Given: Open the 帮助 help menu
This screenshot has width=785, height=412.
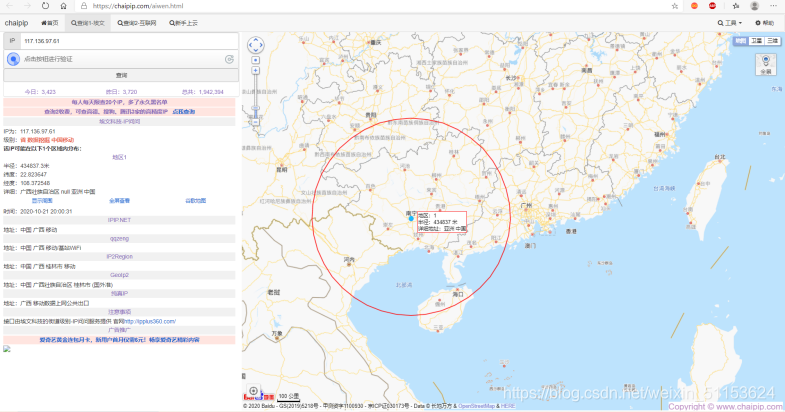Looking at the screenshot, I should tap(764, 23).
